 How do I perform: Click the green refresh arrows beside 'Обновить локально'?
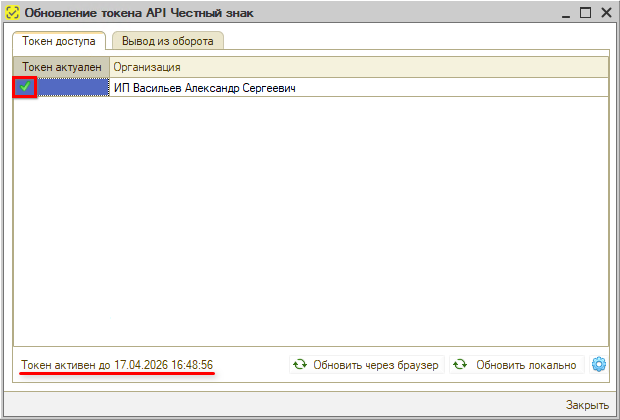460,365
